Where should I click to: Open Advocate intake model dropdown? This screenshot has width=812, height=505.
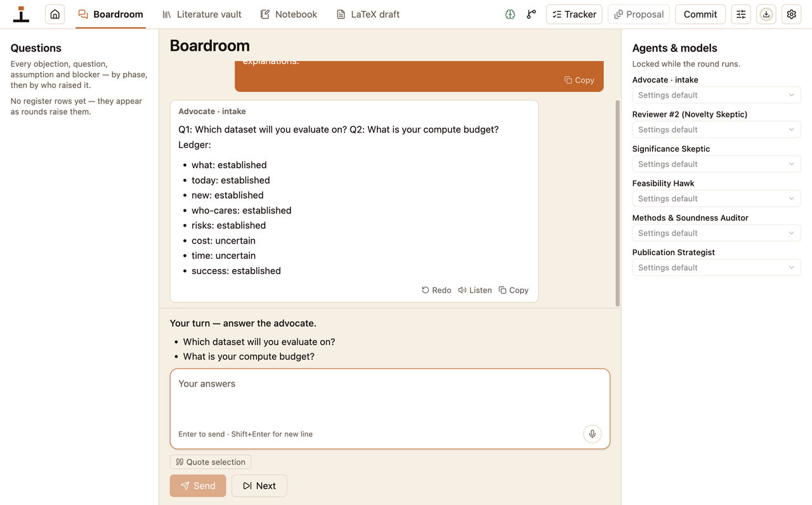point(717,95)
